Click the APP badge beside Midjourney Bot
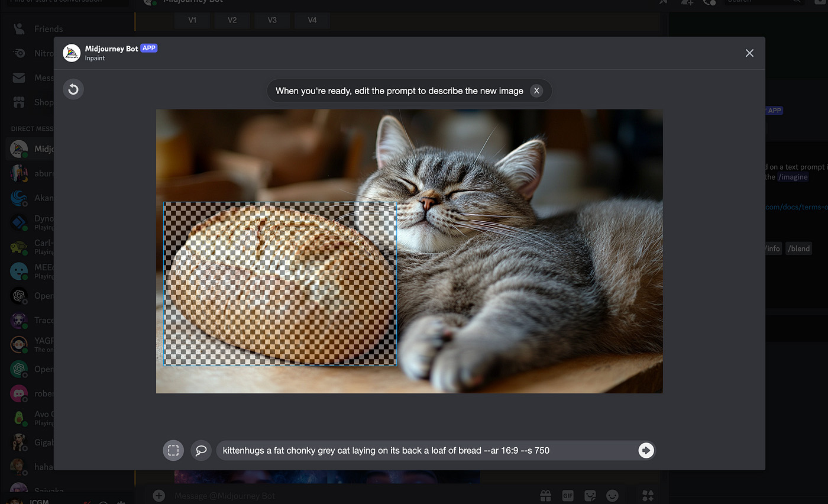 coord(149,49)
